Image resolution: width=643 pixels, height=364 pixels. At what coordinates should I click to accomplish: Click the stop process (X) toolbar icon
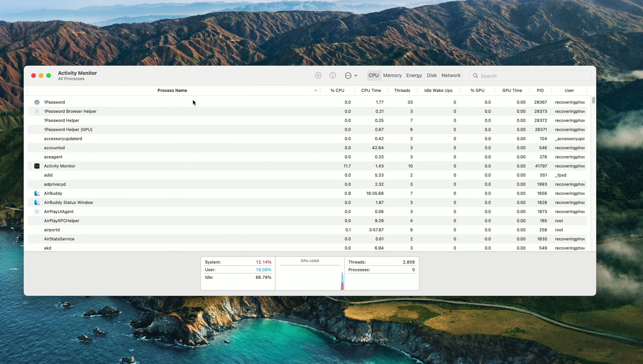318,75
